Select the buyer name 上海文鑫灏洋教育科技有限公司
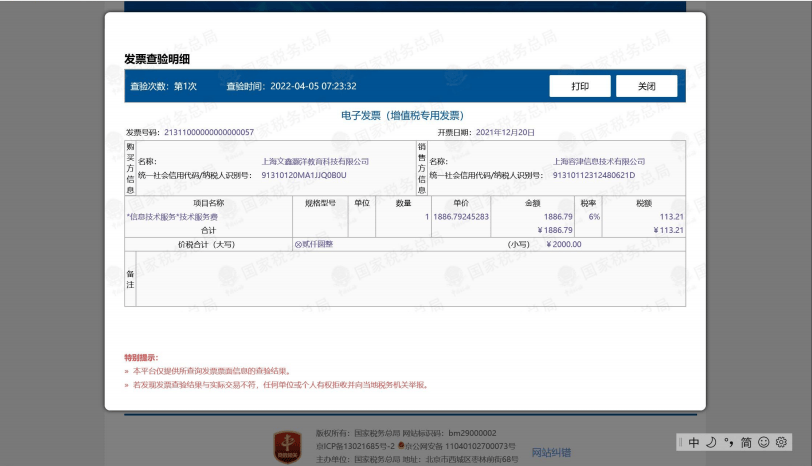 tap(315, 161)
